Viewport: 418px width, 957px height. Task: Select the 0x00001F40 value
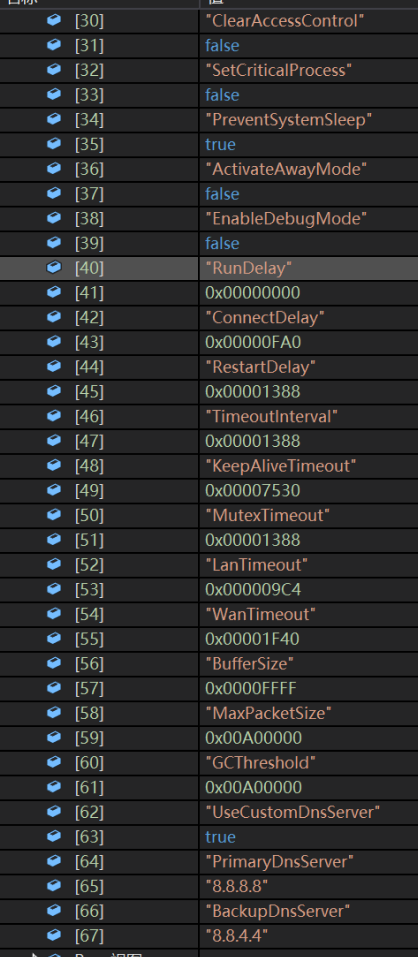tap(252, 639)
